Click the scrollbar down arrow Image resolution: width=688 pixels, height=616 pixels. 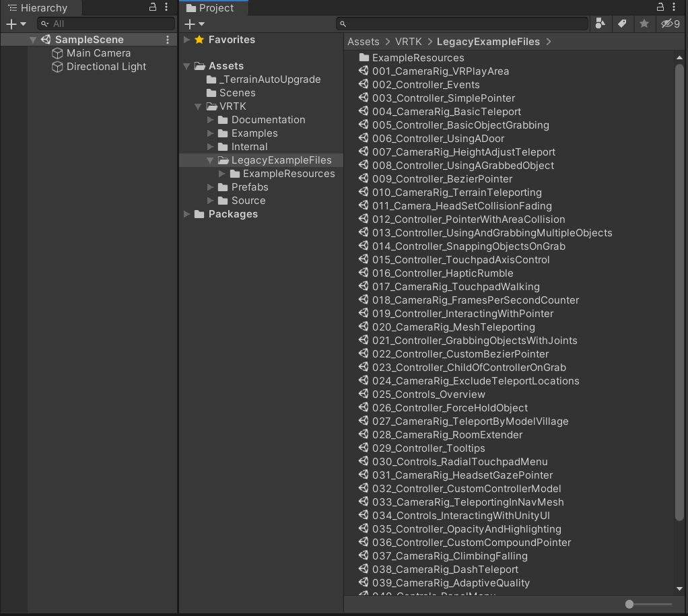point(679,589)
